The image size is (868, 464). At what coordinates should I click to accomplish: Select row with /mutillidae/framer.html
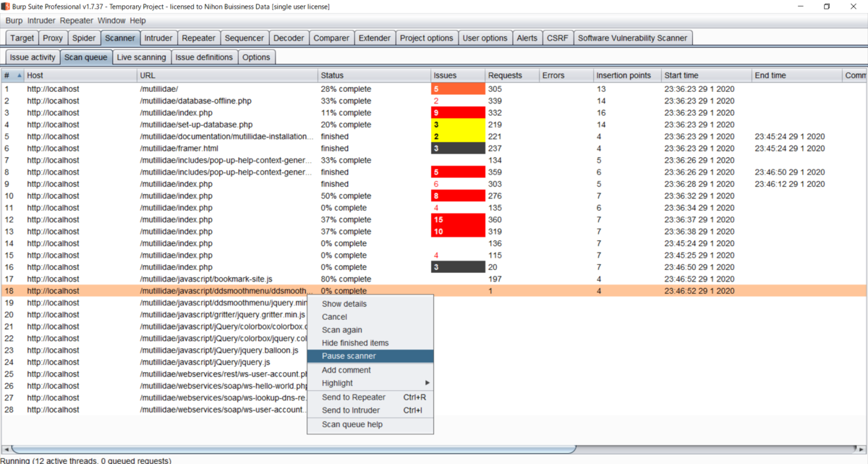click(434, 148)
